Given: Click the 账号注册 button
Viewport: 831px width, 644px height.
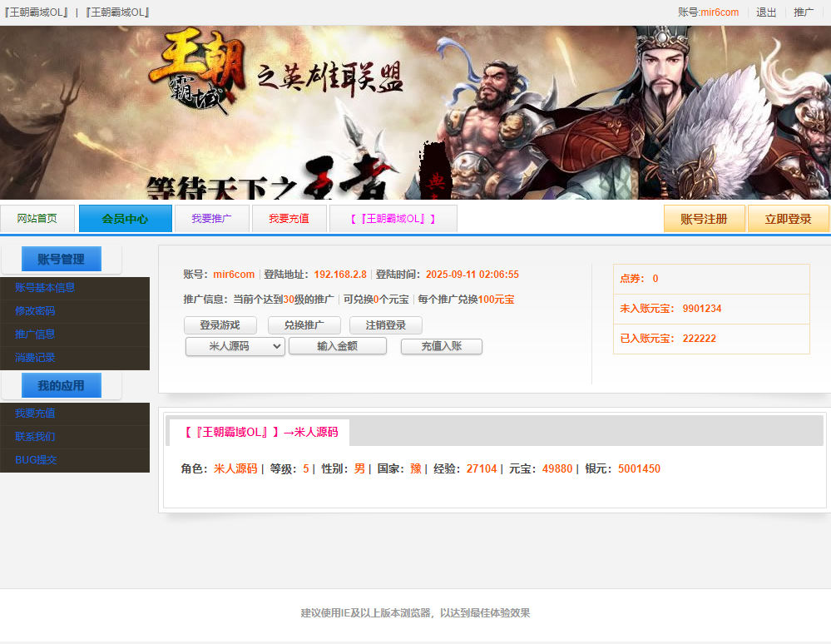Looking at the screenshot, I should [704, 218].
